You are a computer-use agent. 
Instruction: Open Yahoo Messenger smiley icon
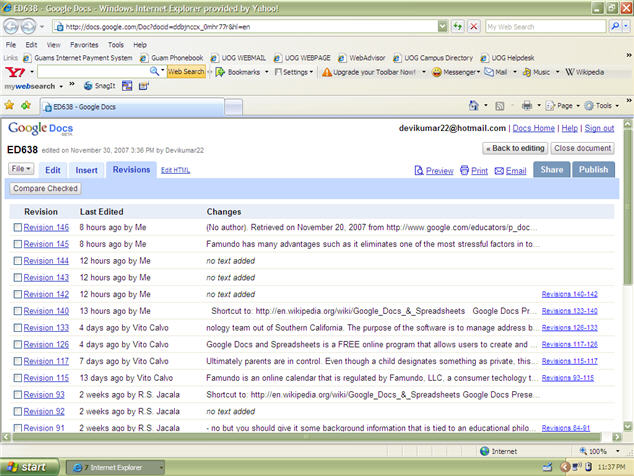pyautogui.click(x=437, y=72)
